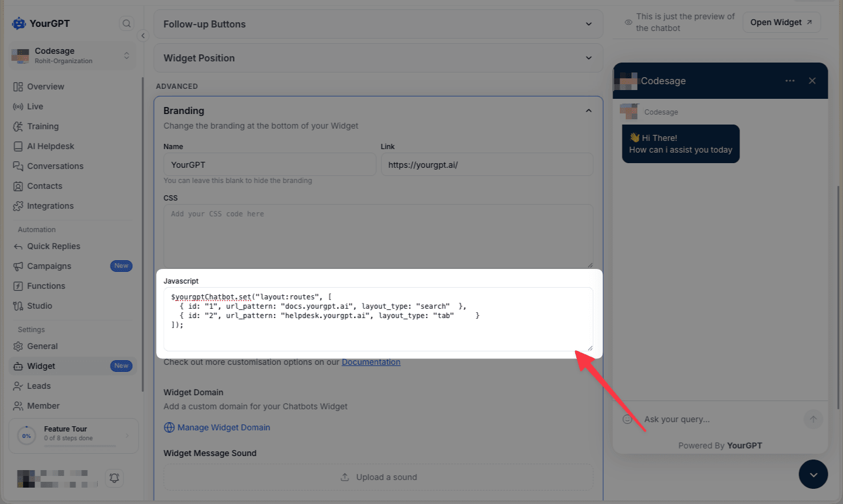Viewport: 843px width, 504px height.
Task: Open the Studio section icon
Action: [x=18, y=305]
